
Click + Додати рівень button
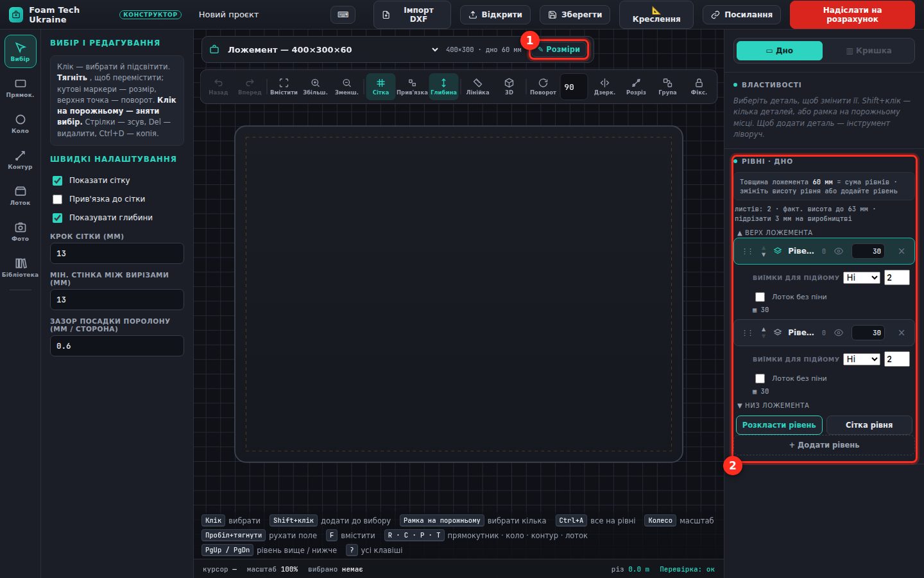pyautogui.click(x=824, y=445)
